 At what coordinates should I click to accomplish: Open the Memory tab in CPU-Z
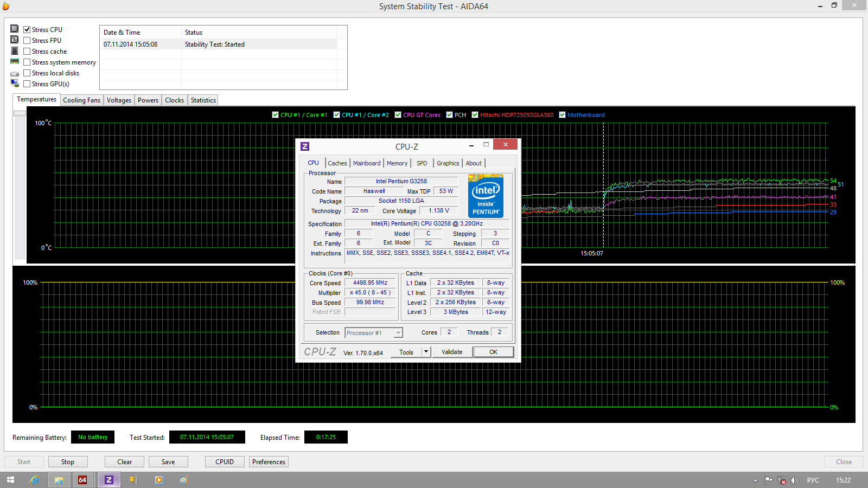(x=397, y=163)
